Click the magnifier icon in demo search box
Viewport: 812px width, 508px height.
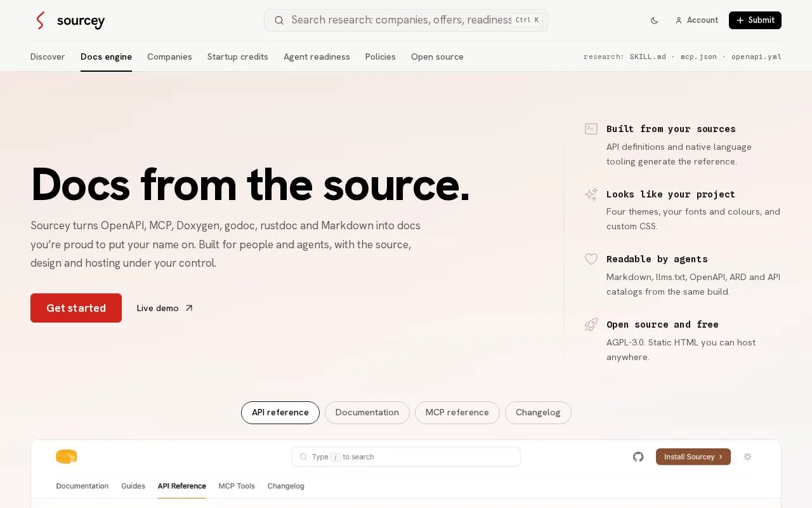(303, 457)
